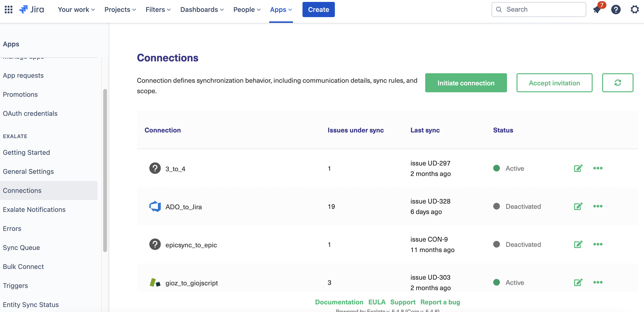
Task: Select Triggers from the sidebar menu
Action: coord(15,285)
